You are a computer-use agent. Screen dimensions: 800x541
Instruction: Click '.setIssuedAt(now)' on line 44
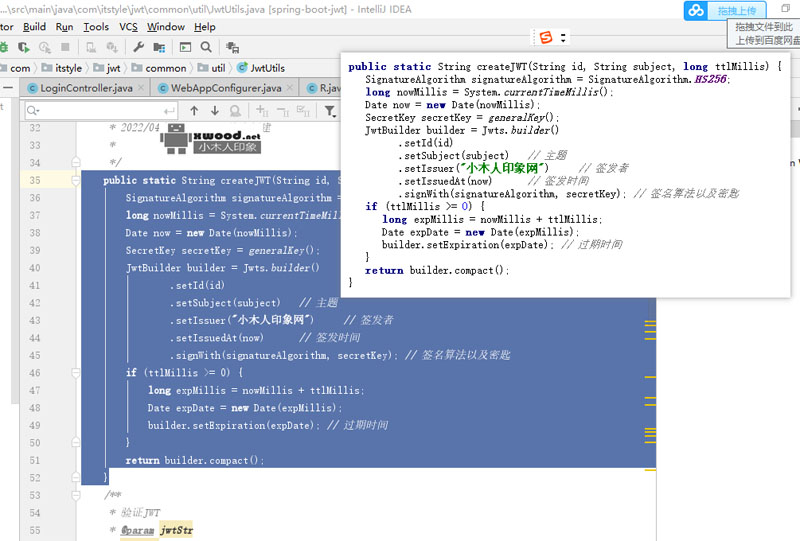[216, 338]
